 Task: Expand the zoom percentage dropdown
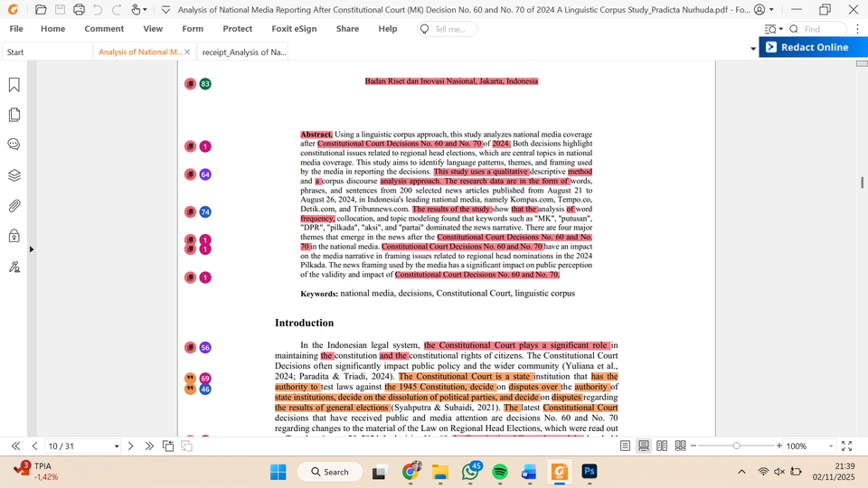(x=830, y=446)
